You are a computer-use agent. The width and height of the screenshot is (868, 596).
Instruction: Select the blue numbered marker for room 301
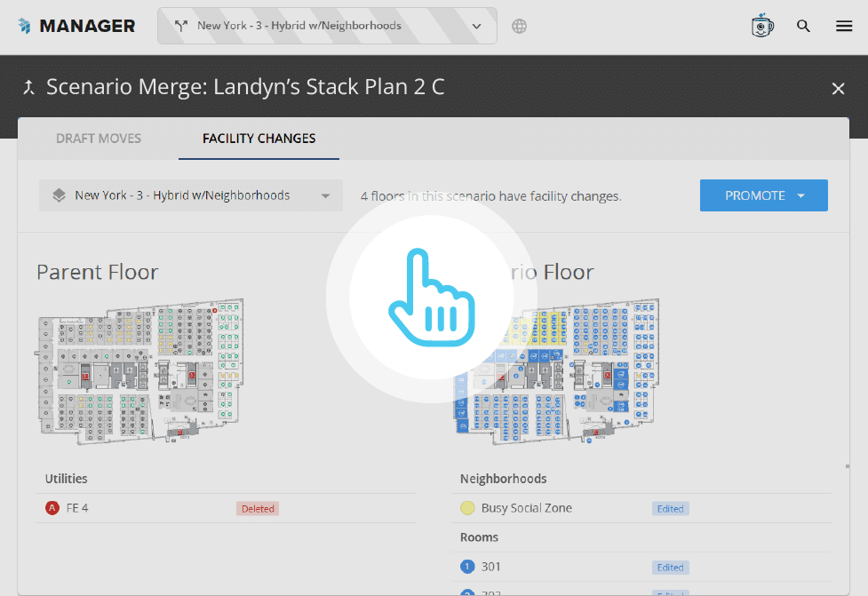coord(468,567)
